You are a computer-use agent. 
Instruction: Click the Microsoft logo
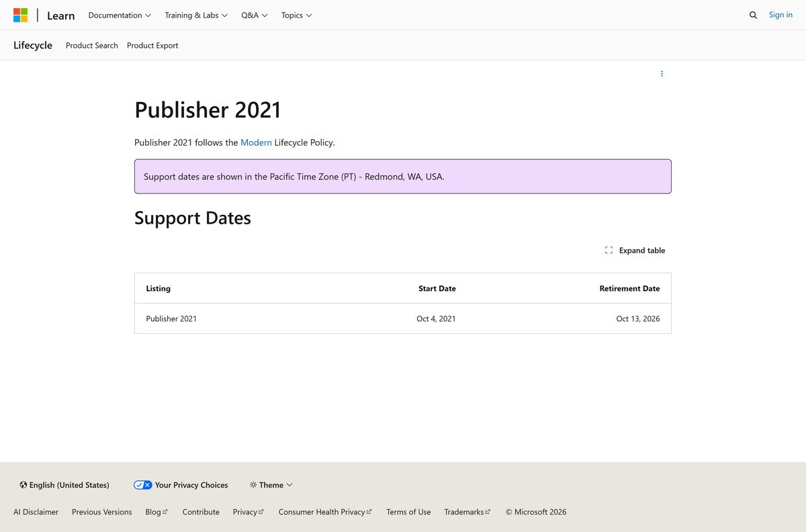(x=21, y=15)
